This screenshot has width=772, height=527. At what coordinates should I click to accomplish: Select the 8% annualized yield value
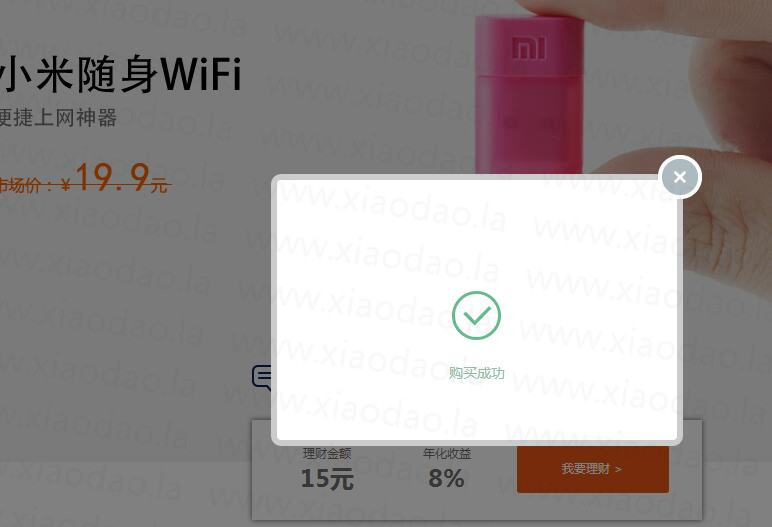pyautogui.click(x=446, y=478)
